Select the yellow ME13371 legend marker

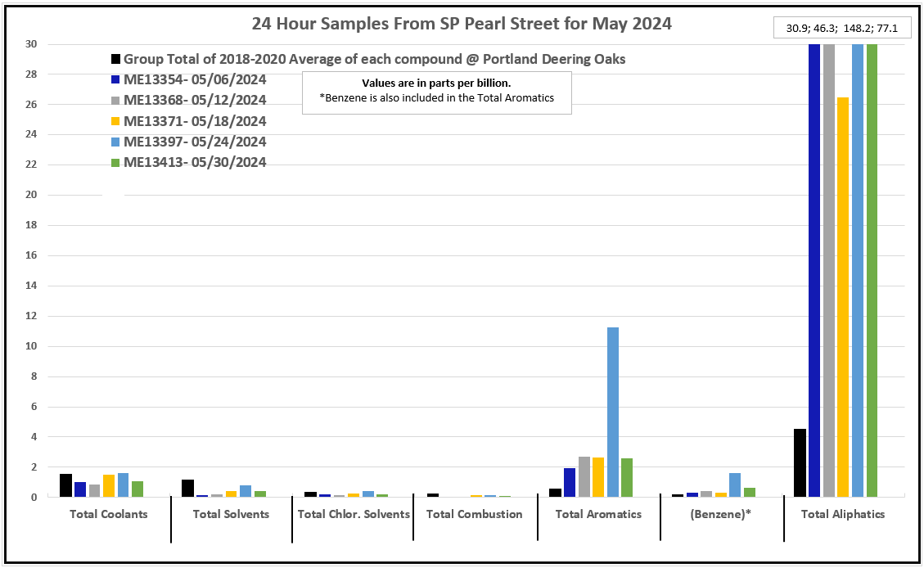[x=116, y=121]
